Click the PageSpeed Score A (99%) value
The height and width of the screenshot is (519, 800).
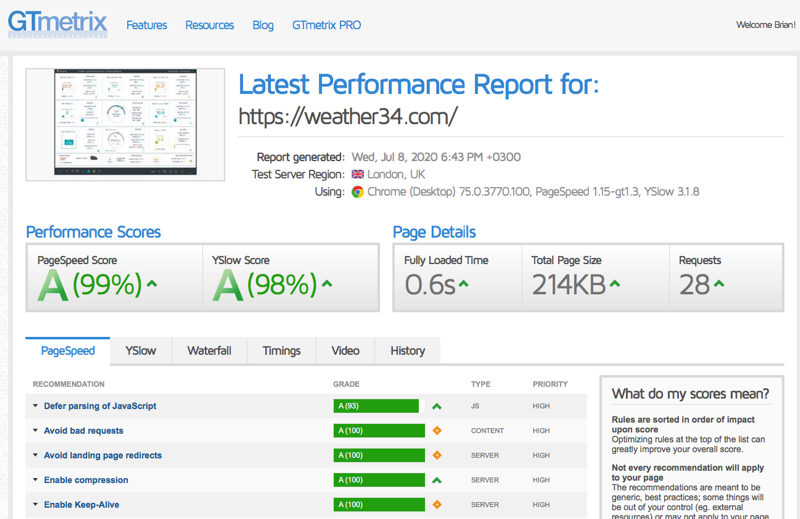[x=90, y=284]
